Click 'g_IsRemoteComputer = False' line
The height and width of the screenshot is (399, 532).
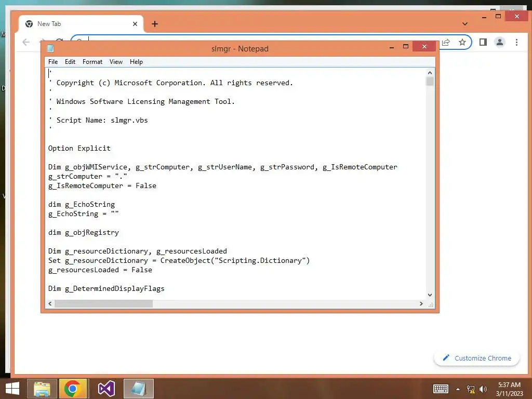pos(102,185)
